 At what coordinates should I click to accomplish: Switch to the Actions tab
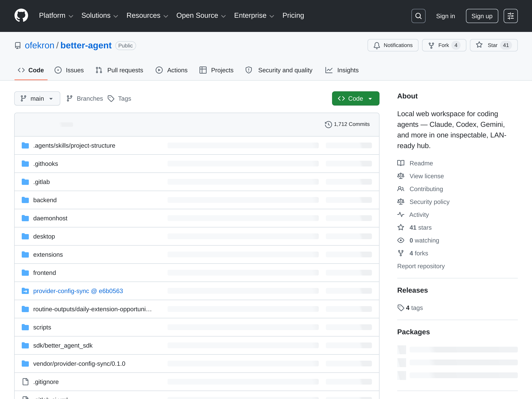coord(172,70)
